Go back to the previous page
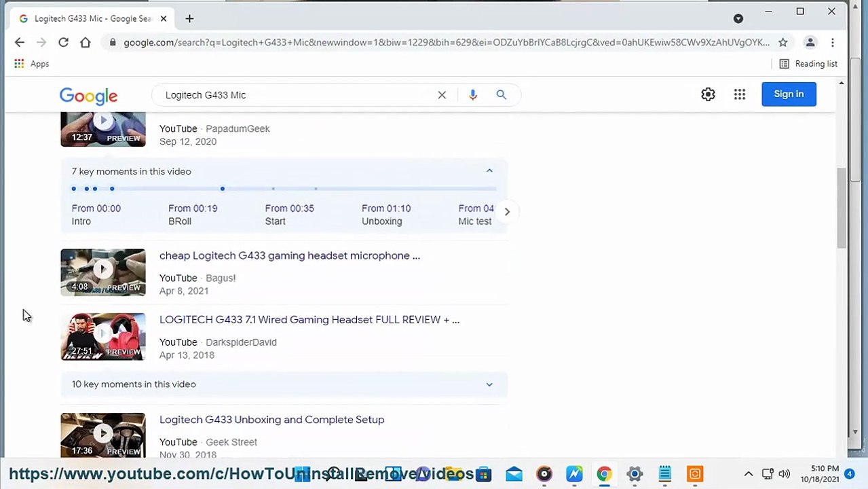 tap(19, 42)
